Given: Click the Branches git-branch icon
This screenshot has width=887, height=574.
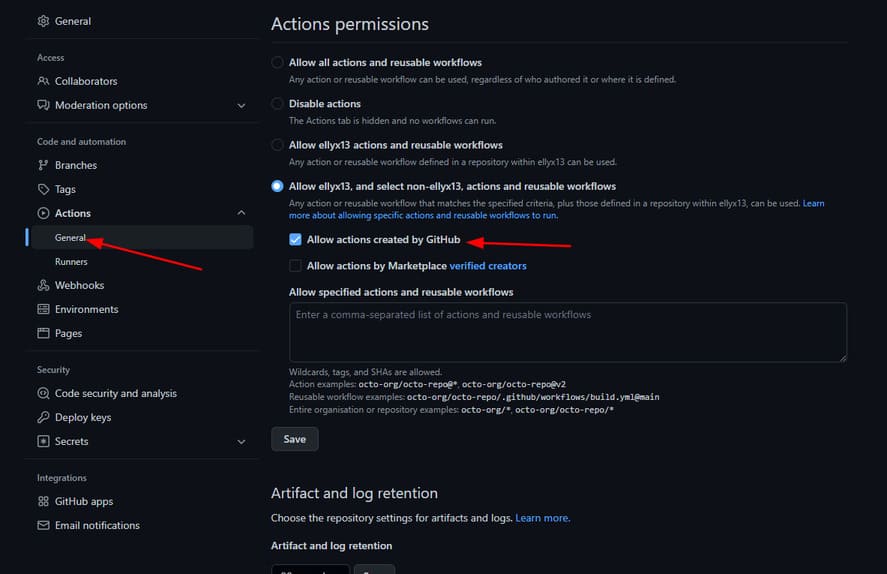Looking at the screenshot, I should point(43,165).
